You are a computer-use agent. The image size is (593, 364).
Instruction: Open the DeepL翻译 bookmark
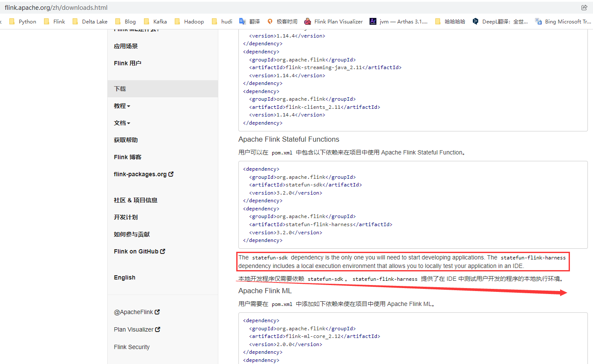pyautogui.click(x=500, y=21)
